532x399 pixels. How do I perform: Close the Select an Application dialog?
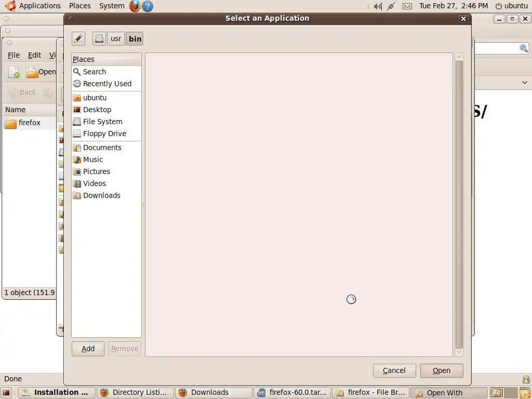[x=463, y=19]
